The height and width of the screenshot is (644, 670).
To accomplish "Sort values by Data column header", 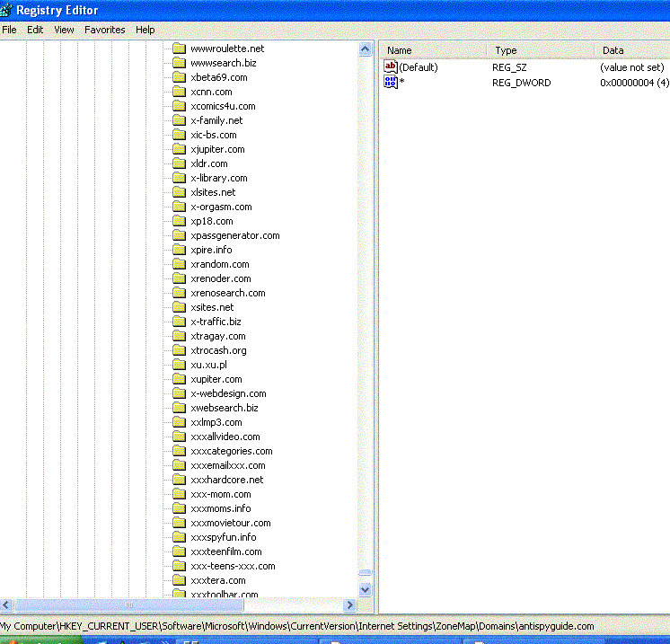I will 632,50.
